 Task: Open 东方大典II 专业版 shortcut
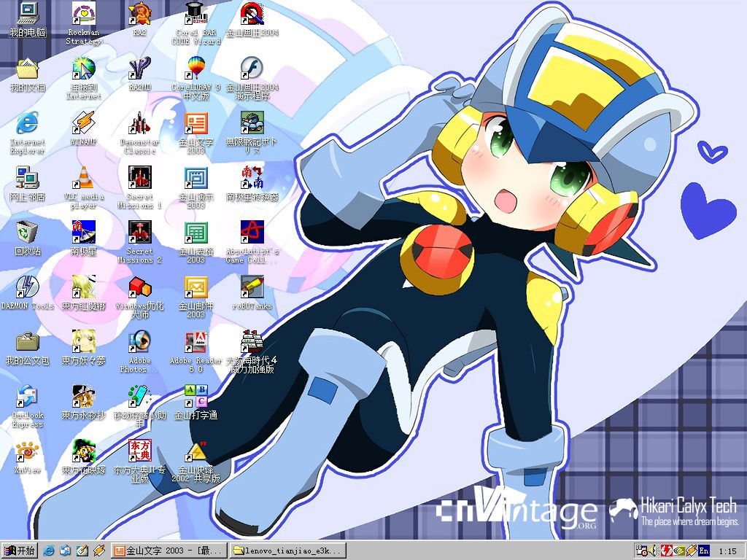139,462
